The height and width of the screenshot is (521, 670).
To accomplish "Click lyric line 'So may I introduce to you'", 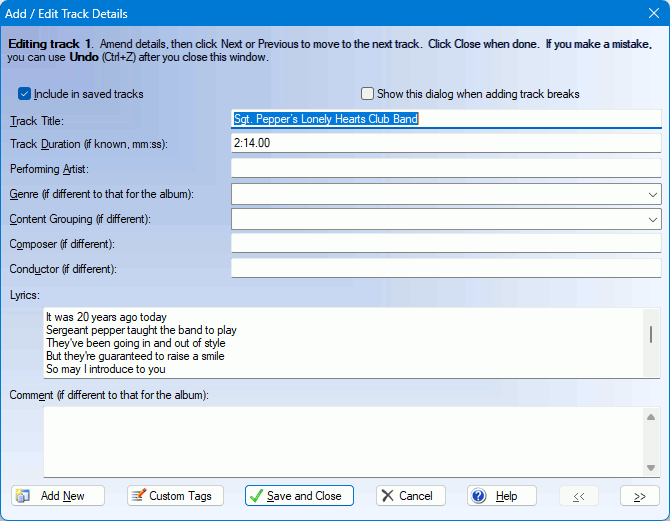I will (x=106, y=369).
